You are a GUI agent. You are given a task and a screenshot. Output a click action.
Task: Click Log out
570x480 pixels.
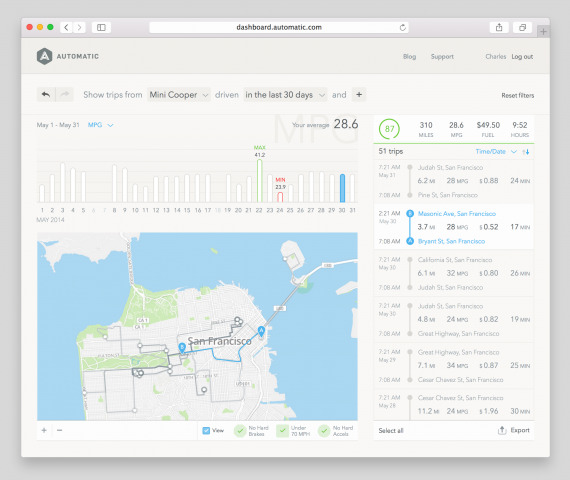(522, 56)
